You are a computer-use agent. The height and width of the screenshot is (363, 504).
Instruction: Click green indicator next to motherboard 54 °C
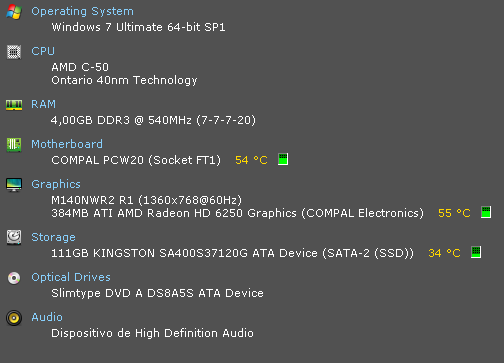pyautogui.click(x=283, y=159)
